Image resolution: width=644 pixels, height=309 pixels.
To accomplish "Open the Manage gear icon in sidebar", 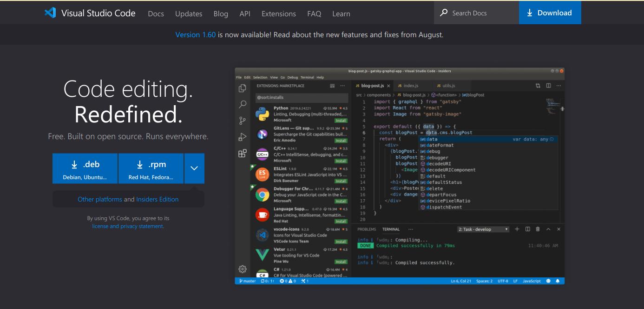I will pos(242,269).
